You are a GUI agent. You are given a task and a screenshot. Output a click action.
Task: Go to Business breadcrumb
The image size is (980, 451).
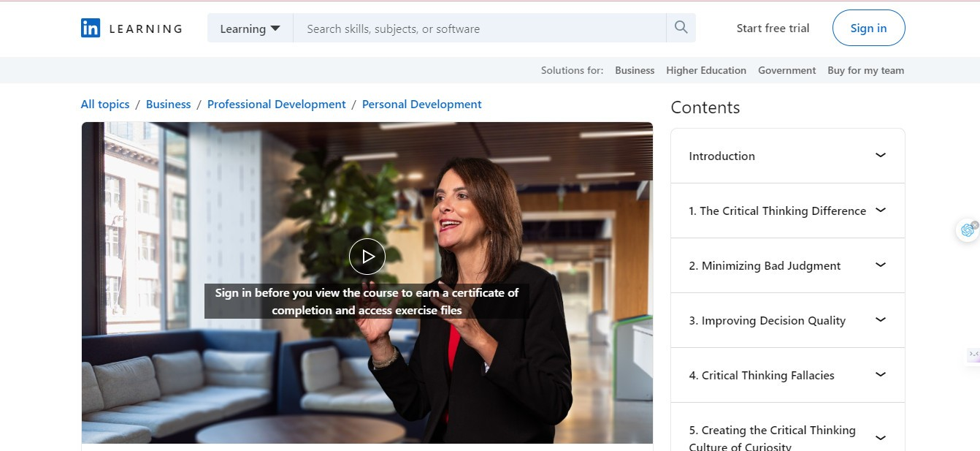(x=168, y=105)
